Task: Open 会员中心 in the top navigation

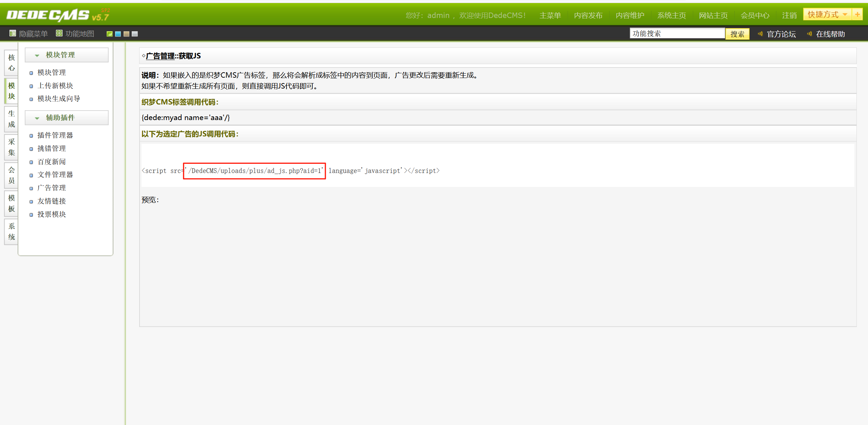Action: click(x=755, y=15)
